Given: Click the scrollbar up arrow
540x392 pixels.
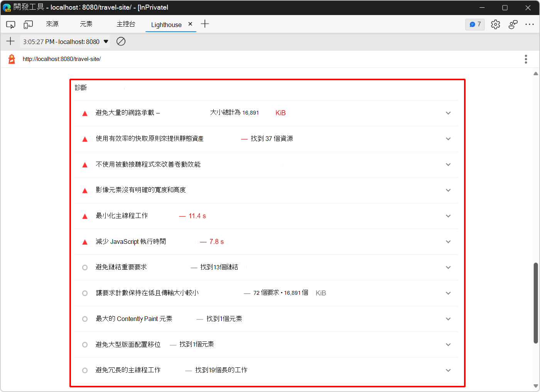Looking at the screenshot, I should click(x=536, y=73).
